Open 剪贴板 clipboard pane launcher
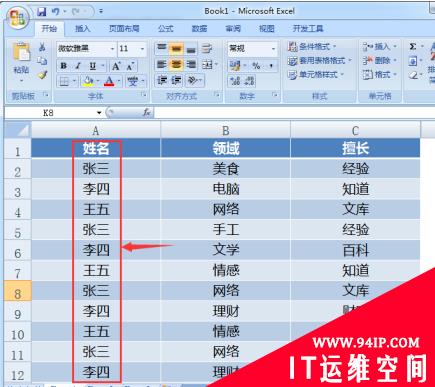 pyautogui.click(x=45, y=95)
